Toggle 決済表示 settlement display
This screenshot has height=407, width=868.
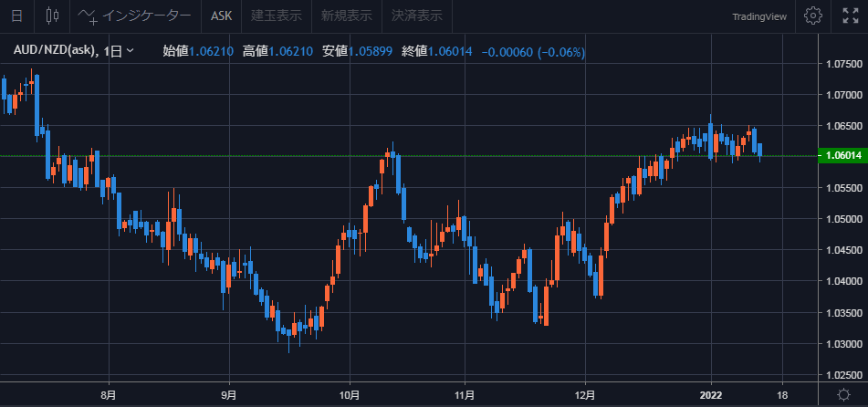coord(417,16)
